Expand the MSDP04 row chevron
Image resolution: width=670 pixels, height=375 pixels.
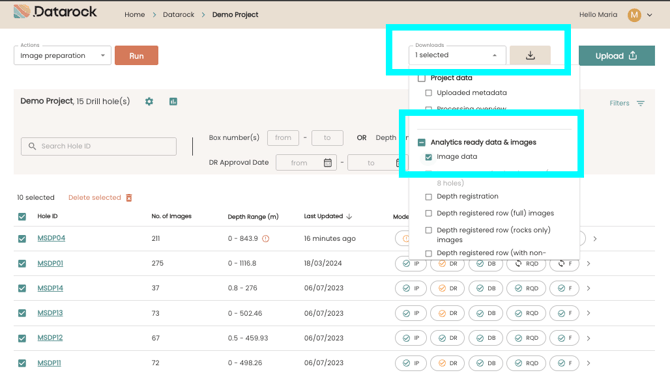[595, 239]
